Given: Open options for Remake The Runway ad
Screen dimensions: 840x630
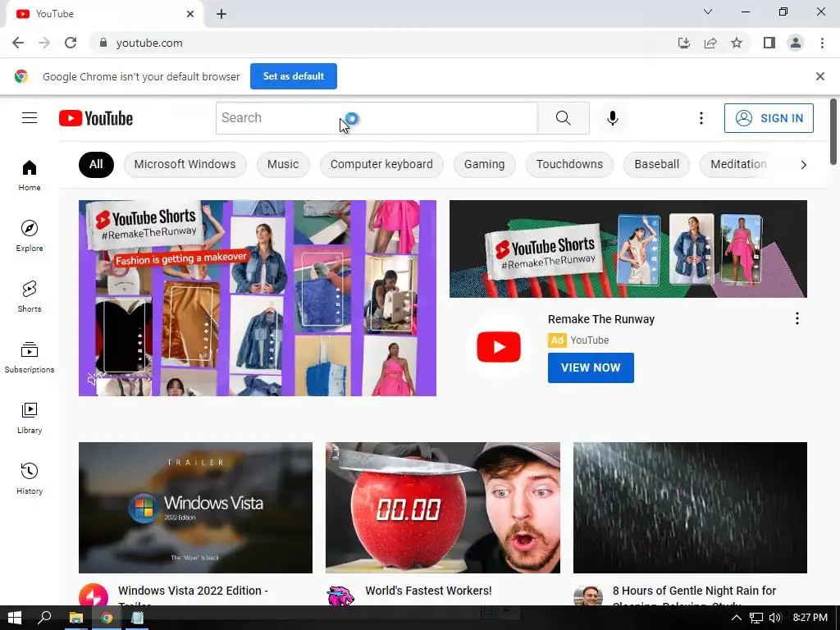Looking at the screenshot, I should point(797,319).
